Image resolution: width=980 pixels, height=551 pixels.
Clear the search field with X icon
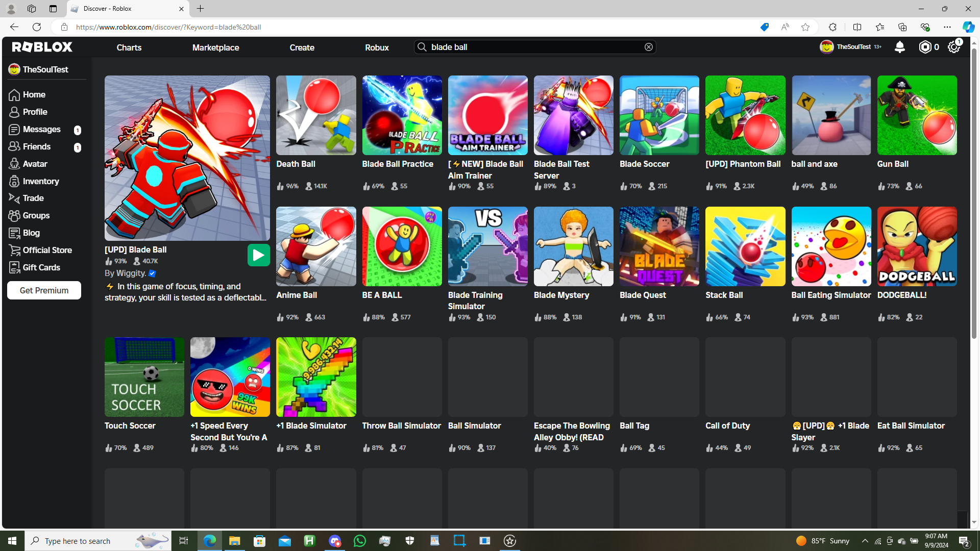click(648, 47)
